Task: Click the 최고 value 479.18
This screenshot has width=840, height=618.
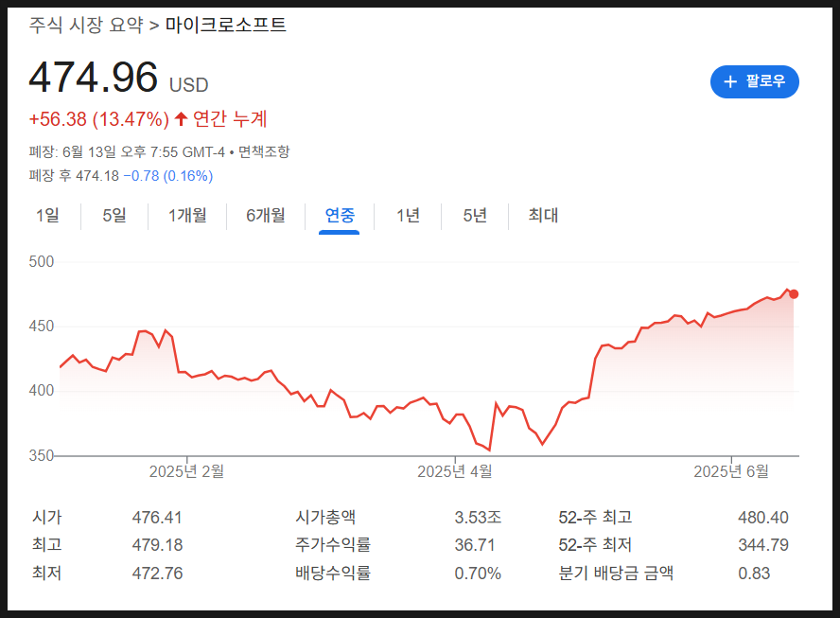Action: coord(157,545)
